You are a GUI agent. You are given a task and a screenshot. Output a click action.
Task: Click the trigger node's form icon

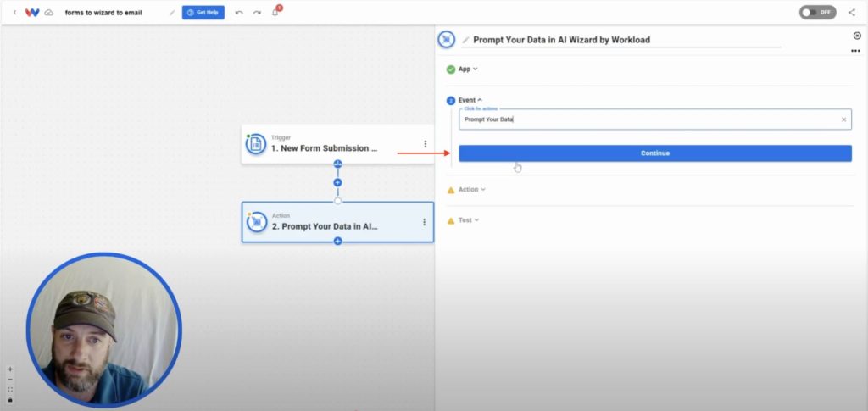click(256, 144)
